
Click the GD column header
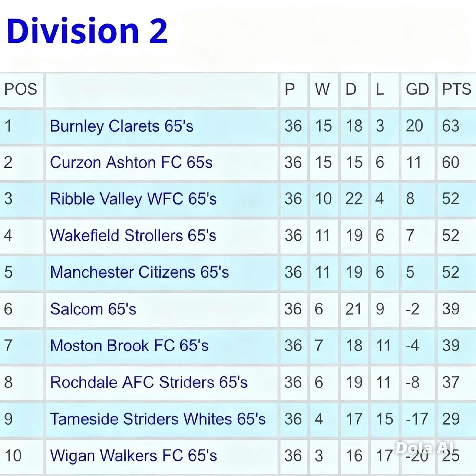[417, 89]
